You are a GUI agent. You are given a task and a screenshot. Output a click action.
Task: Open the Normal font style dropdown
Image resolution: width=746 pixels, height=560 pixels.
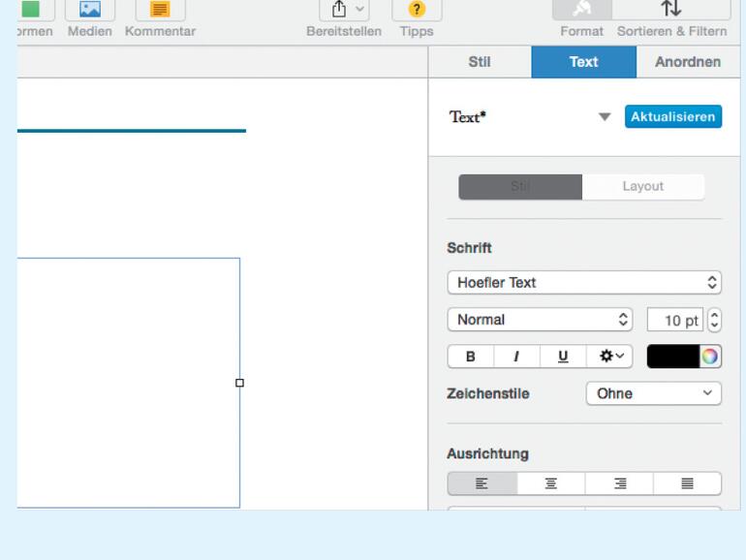[540, 320]
